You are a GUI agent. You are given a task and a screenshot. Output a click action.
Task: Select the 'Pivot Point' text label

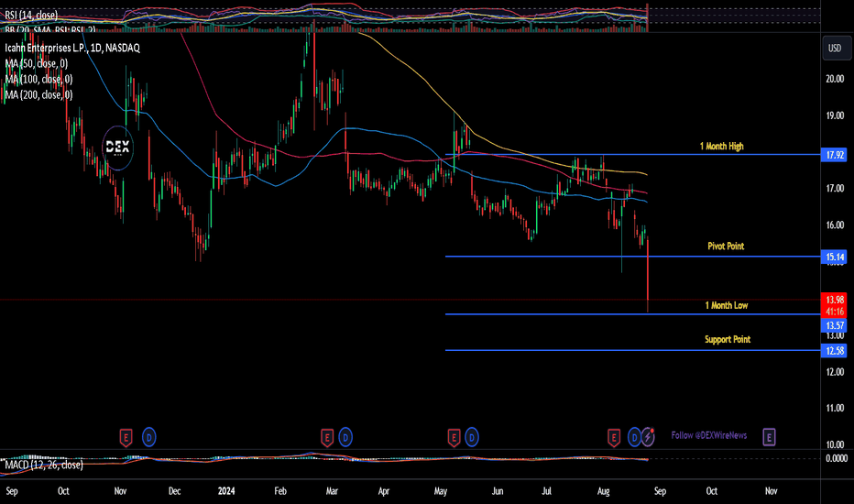[x=726, y=247]
